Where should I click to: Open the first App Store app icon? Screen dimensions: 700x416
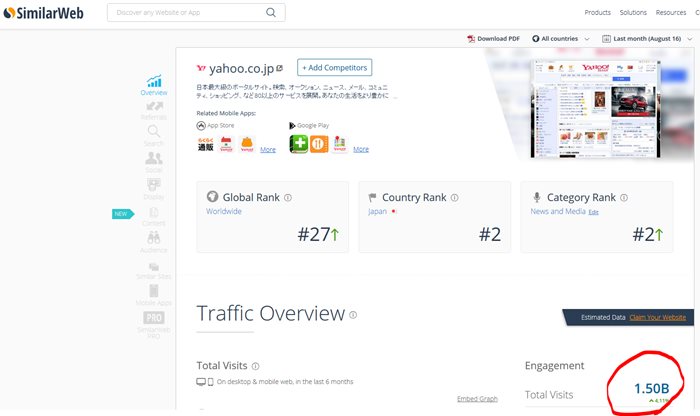click(205, 145)
